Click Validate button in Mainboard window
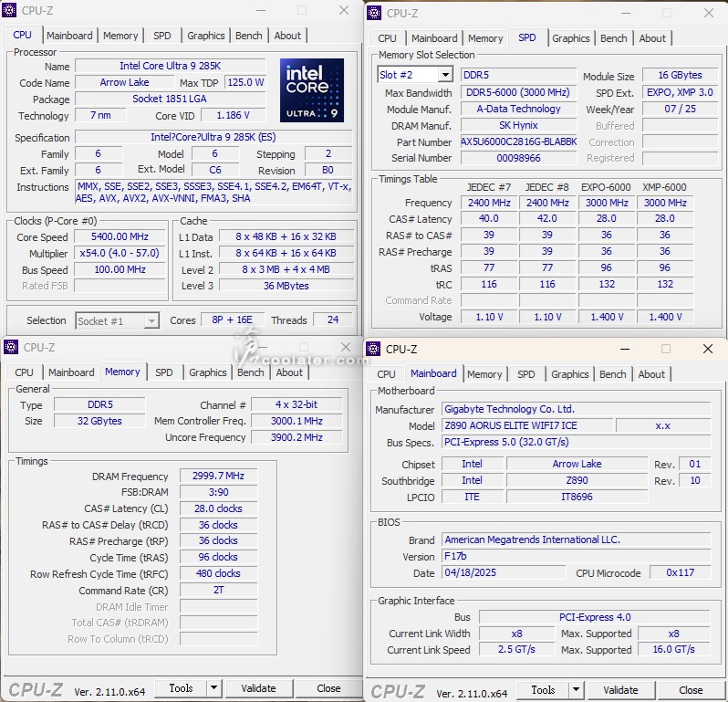 tap(620, 689)
